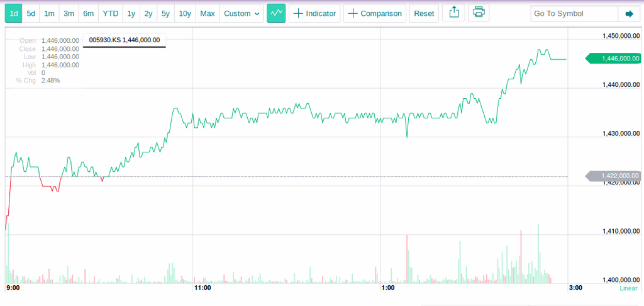
Task: Switch to the 1m time range
Action: pos(49,13)
